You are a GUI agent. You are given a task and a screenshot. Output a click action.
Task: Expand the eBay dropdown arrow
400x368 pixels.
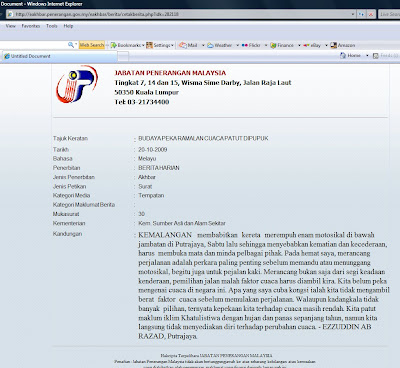(x=326, y=45)
